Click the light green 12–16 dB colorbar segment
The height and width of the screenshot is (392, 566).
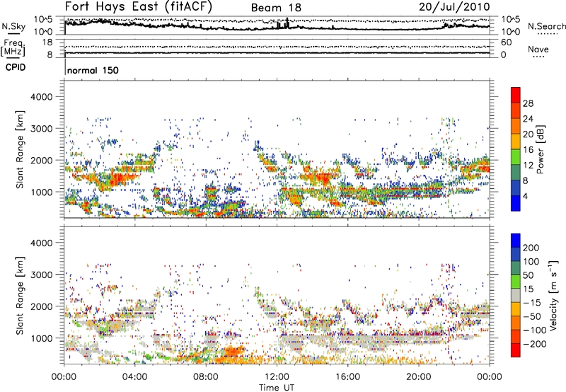coord(516,157)
